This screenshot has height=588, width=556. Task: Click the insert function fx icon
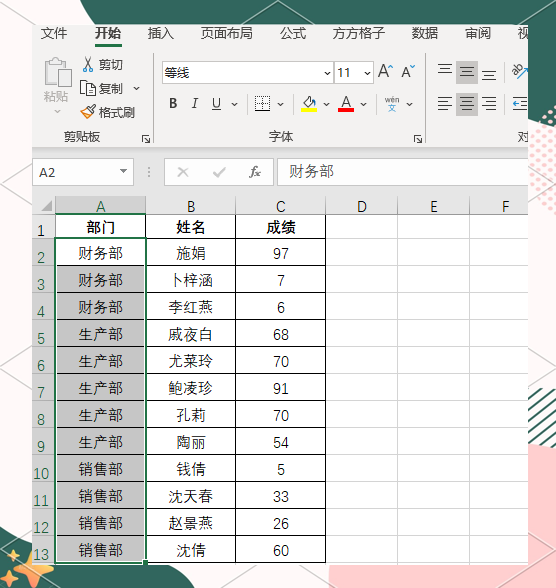(x=255, y=172)
